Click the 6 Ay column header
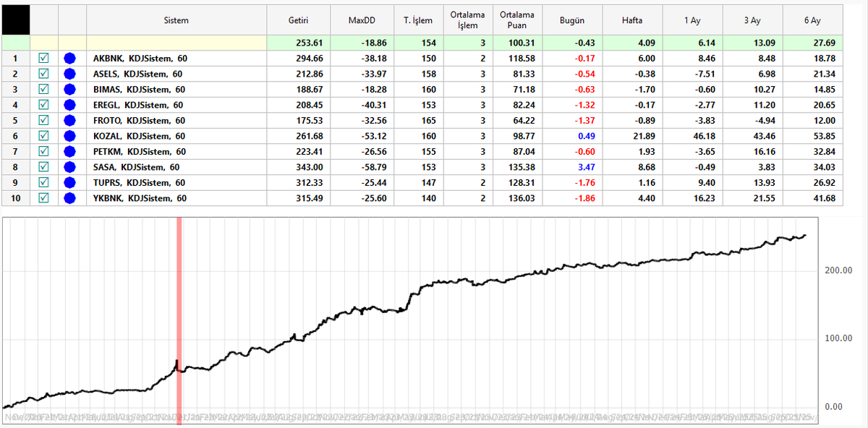This screenshot has height=428, width=868. point(813,20)
